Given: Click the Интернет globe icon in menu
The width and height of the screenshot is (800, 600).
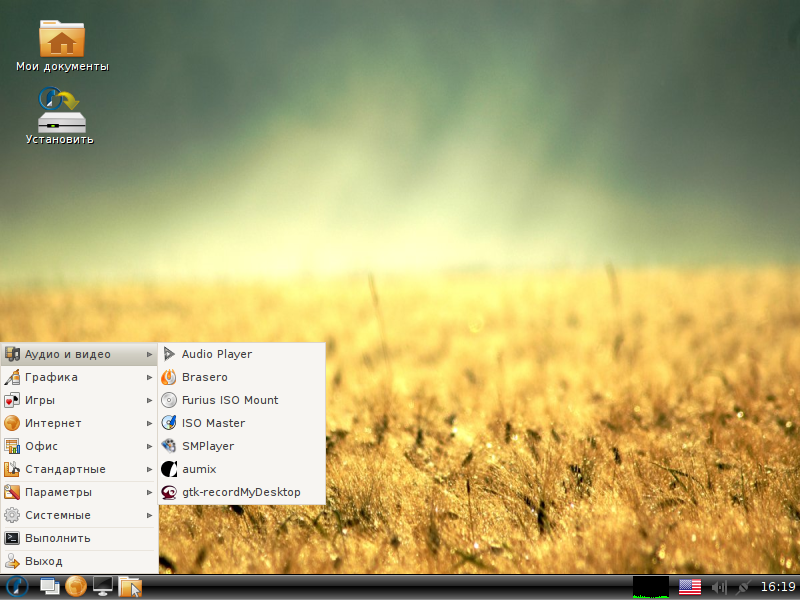Looking at the screenshot, I should 12,423.
